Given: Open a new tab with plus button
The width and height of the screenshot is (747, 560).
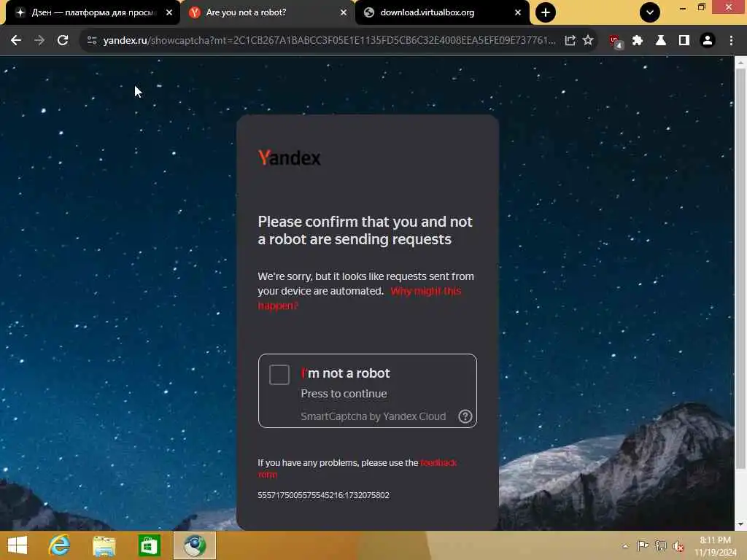Looking at the screenshot, I should coord(546,12).
